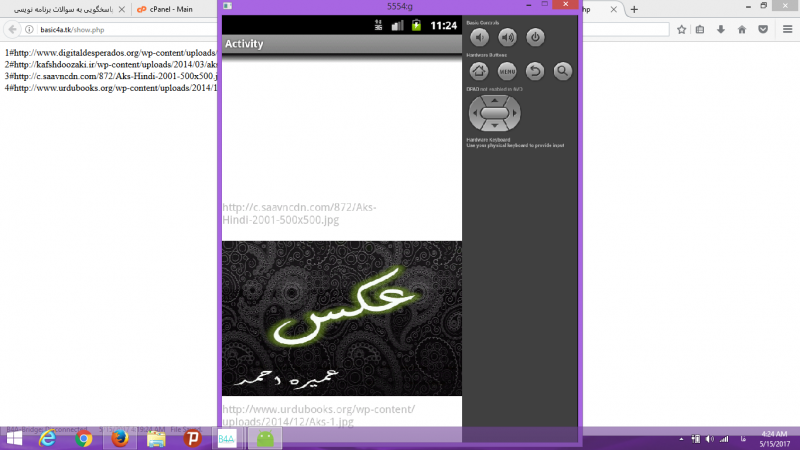Click the Firefox home icon

point(742,30)
